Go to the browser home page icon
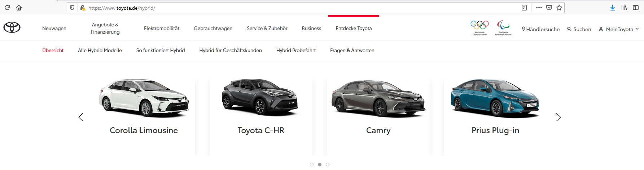 [19, 8]
